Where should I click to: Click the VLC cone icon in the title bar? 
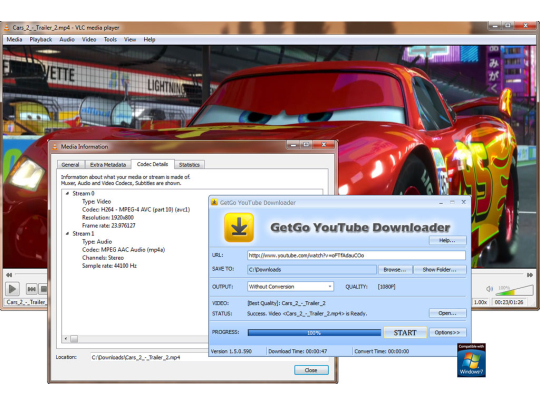click(x=6, y=28)
